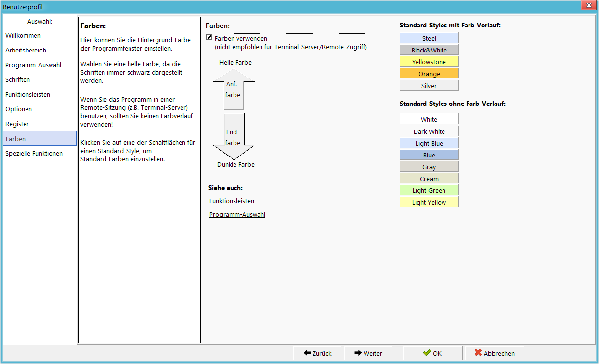
Task: Apply the Light Green style
Action: (x=429, y=190)
